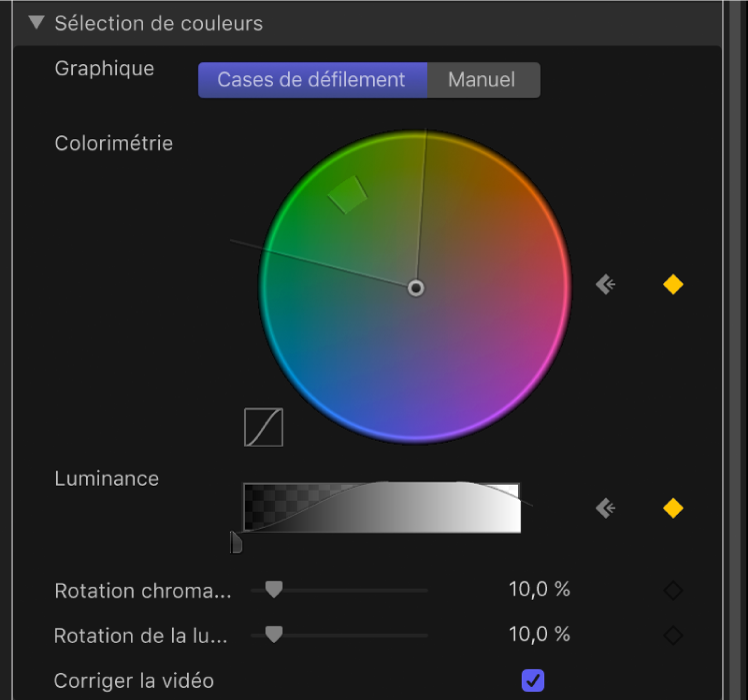Screen dimensions: 748x700
Task: Click the Rotation de la luminance 10,0 % value
Action: click(539, 634)
